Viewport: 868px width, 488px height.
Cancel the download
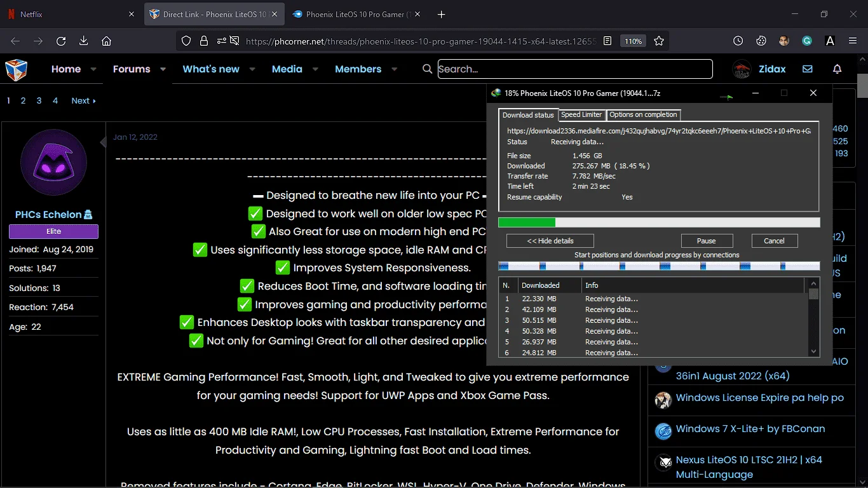[x=774, y=241]
